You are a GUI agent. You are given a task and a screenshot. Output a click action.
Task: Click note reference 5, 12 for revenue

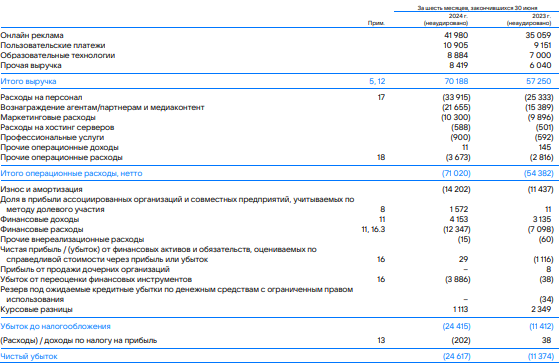[x=377, y=81]
